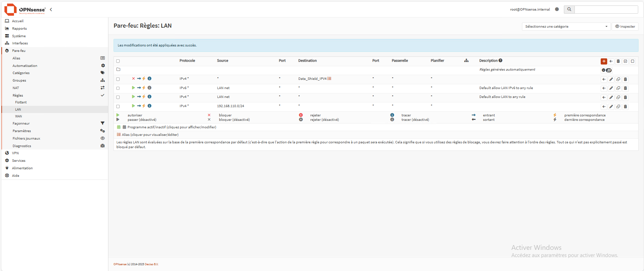The height and width of the screenshot is (271, 644).
Task: Click the header trash icon to delete selected rules
Action: click(618, 61)
